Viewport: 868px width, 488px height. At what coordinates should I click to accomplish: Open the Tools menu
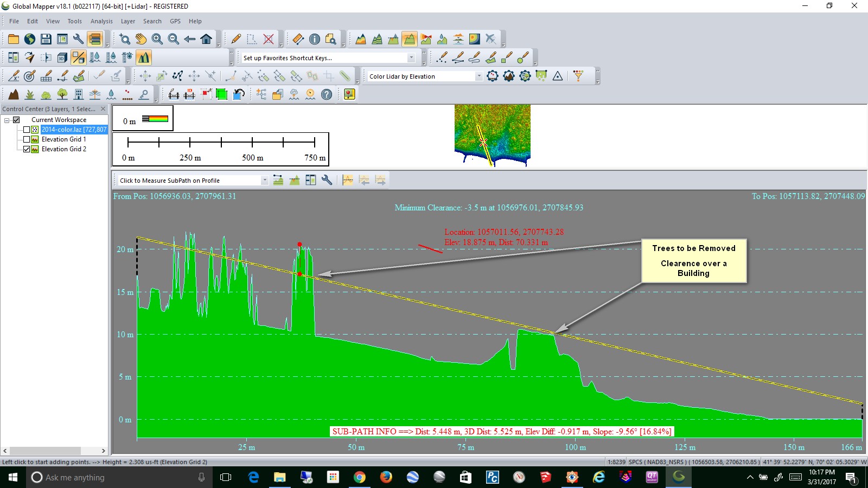pos(75,21)
